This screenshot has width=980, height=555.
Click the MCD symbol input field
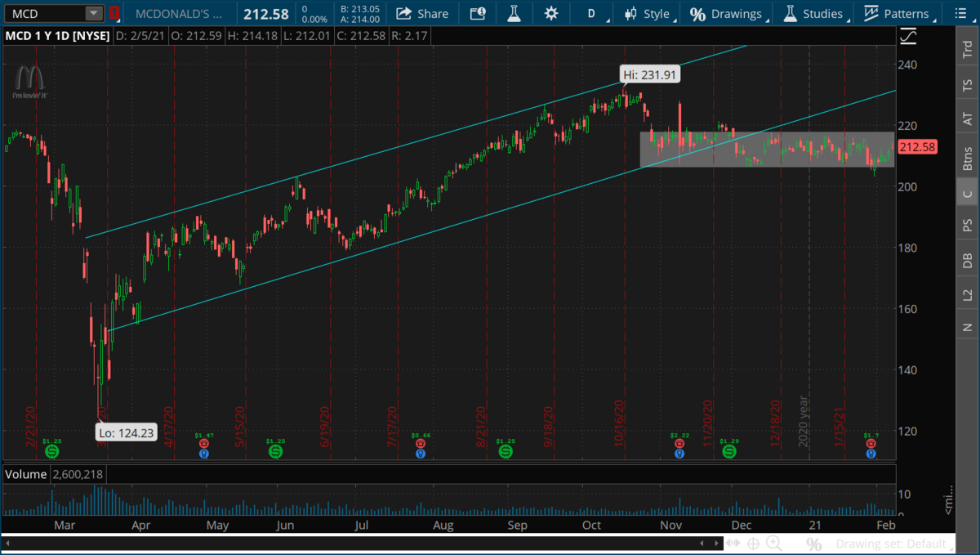[x=44, y=13]
